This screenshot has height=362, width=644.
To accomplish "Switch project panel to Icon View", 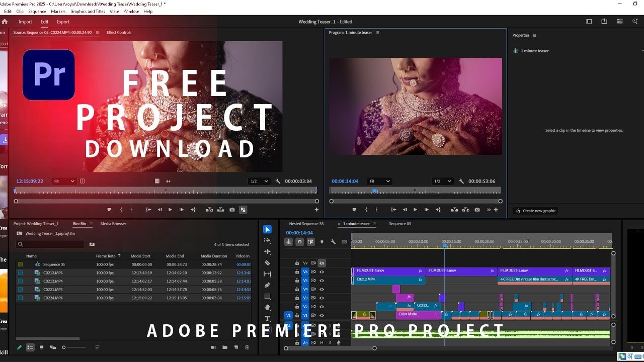I will [41, 347].
